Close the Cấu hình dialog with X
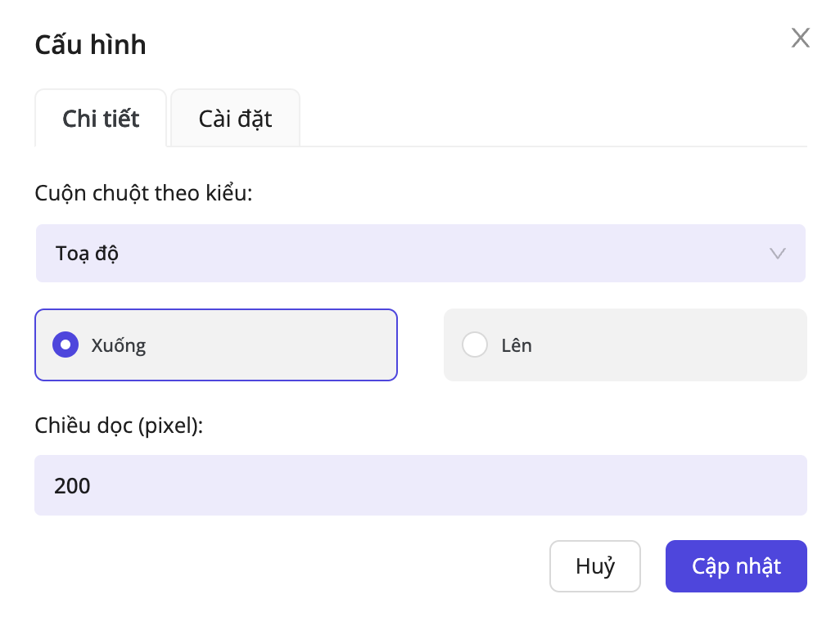 coord(800,38)
